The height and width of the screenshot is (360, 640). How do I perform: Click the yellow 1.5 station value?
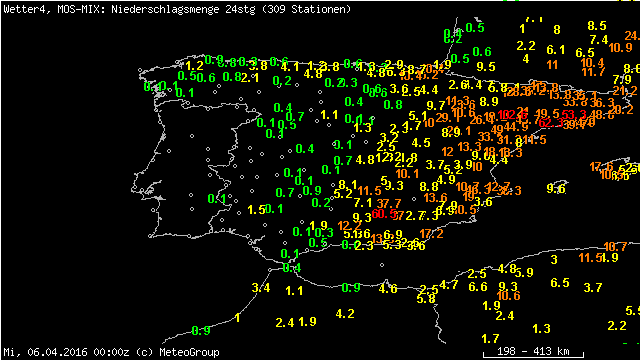click(x=257, y=210)
